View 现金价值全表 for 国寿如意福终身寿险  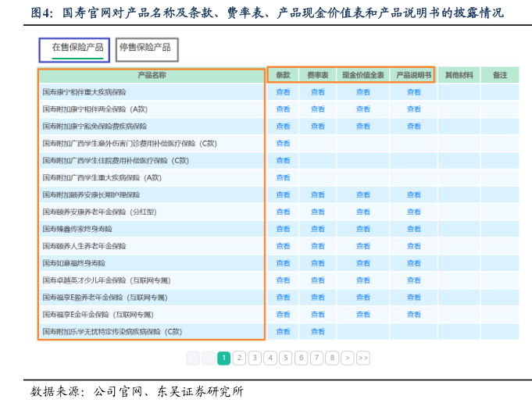(x=363, y=263)
